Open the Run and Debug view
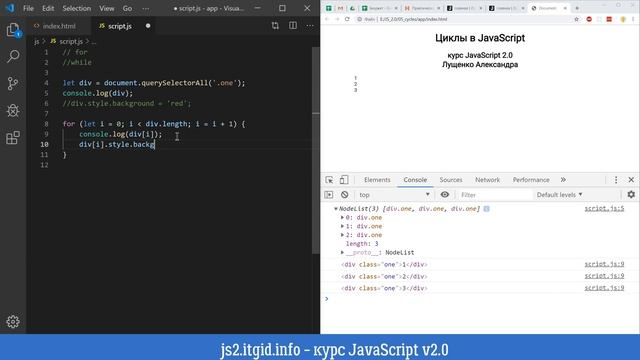 tap(13, 110)
